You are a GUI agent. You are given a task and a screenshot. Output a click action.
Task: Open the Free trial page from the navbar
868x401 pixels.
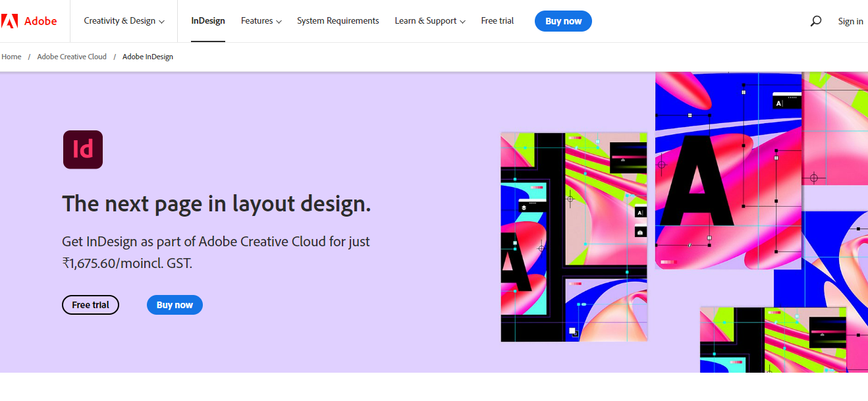pyautogui.click(x=497, y=20)
